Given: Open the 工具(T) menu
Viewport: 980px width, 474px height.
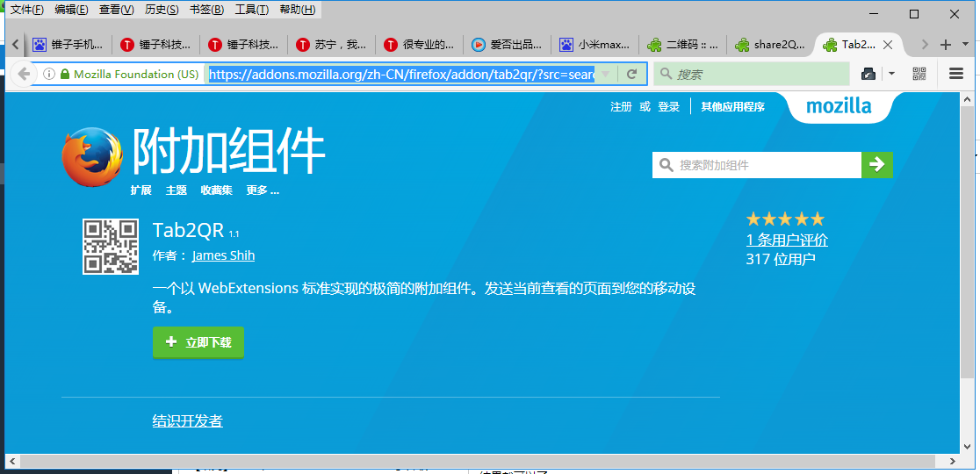Looking at the screenshot, I should coord(252,10).
